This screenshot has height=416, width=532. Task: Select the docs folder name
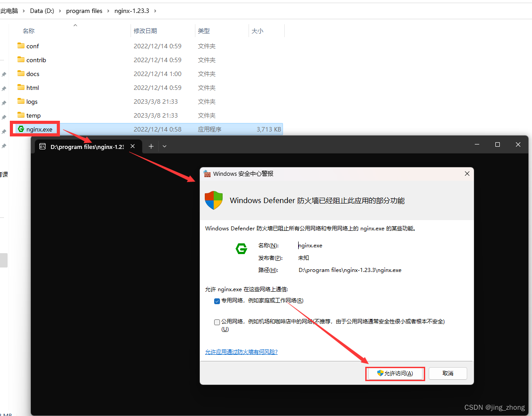[x=33, y=74]
